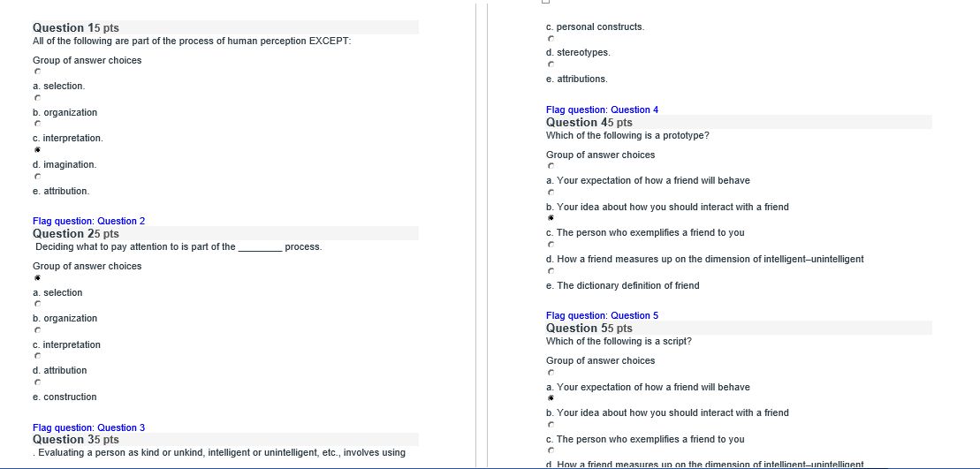Select 'd. stereotypes.' radio option
This screenshot has height=469, width=980.
pos(551,39)
